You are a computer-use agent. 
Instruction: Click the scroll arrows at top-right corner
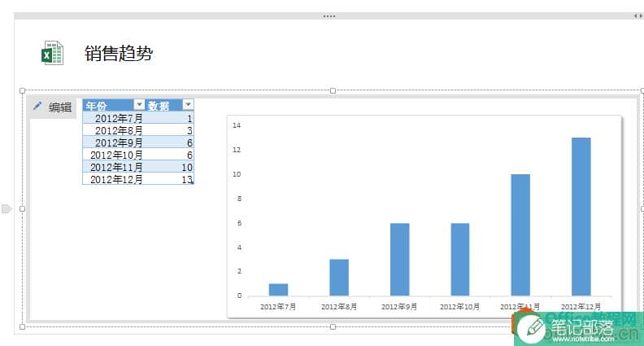637,16
